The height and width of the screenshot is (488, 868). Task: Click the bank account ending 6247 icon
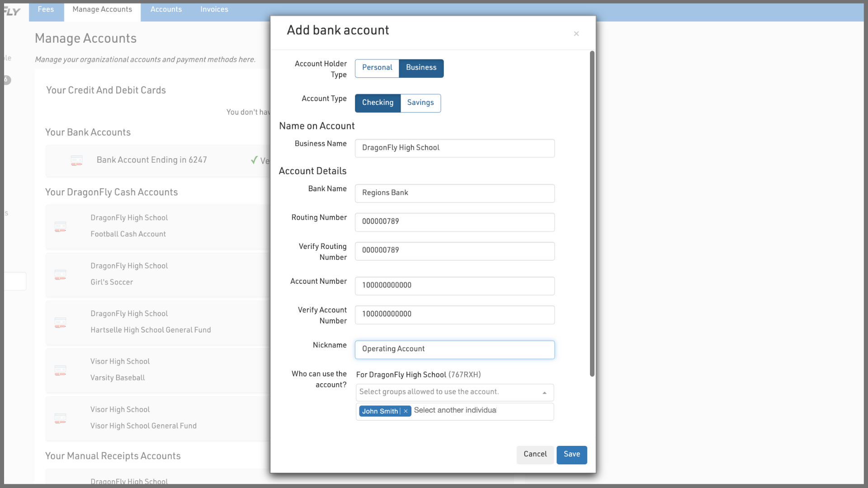click(x=76, y=160)
